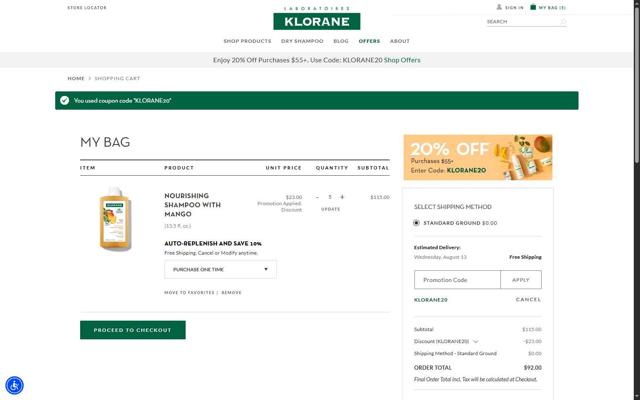Click the mango shampoo product thumbnail
This screenshot has width=640, height=400.
(115, 219)
